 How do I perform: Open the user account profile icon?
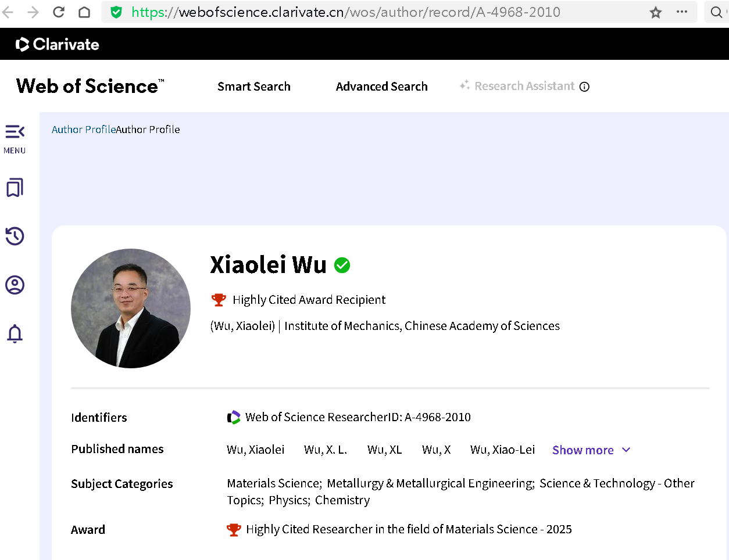coord(15,285)
